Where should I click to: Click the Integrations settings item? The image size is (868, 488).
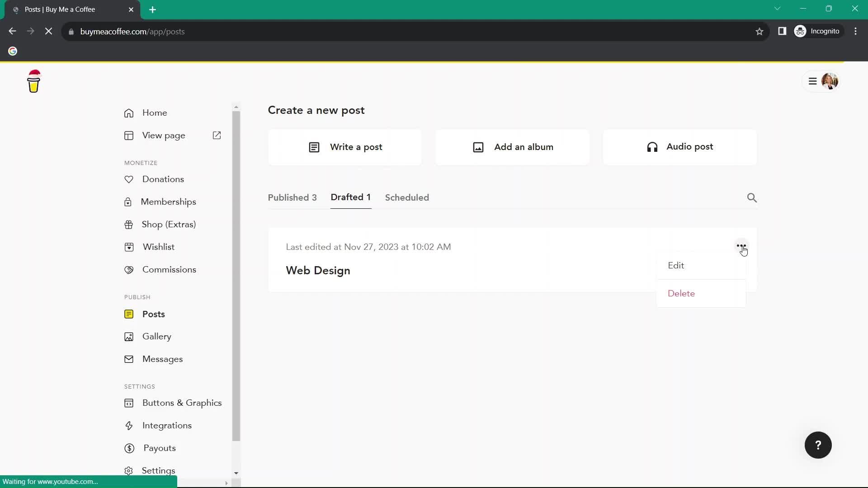167,426
